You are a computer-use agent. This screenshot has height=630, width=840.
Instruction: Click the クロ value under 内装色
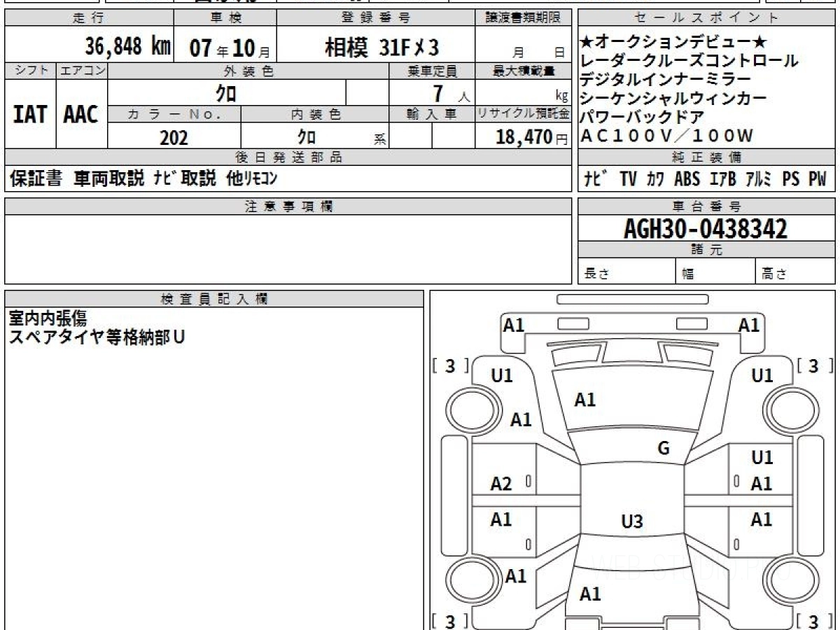[306, 136]
